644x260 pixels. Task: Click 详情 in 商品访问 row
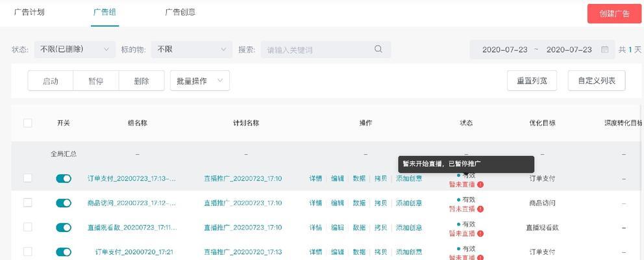click(316, 203)
